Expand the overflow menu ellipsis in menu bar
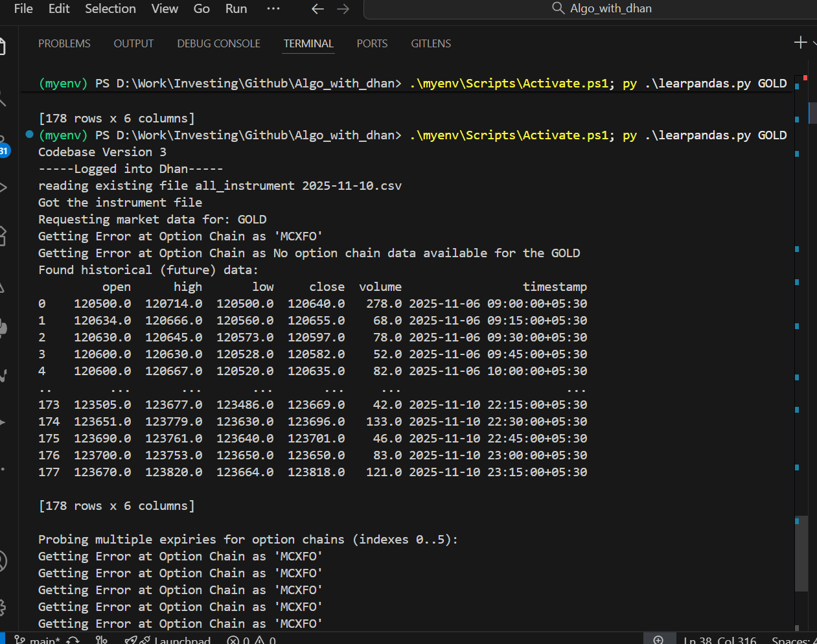 (273, 9)
